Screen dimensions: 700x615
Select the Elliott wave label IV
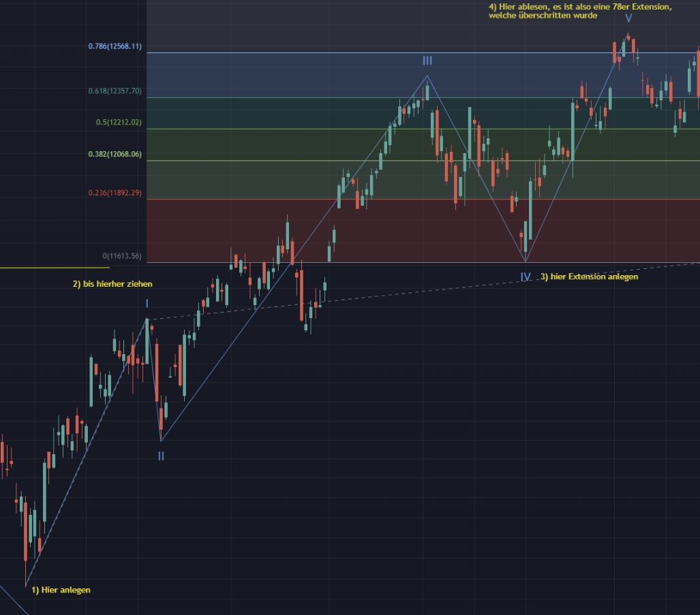click(526, 277)
